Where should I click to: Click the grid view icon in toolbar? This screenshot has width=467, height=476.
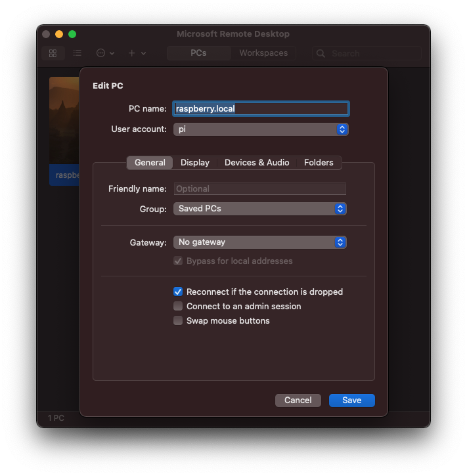pos(53,53)
